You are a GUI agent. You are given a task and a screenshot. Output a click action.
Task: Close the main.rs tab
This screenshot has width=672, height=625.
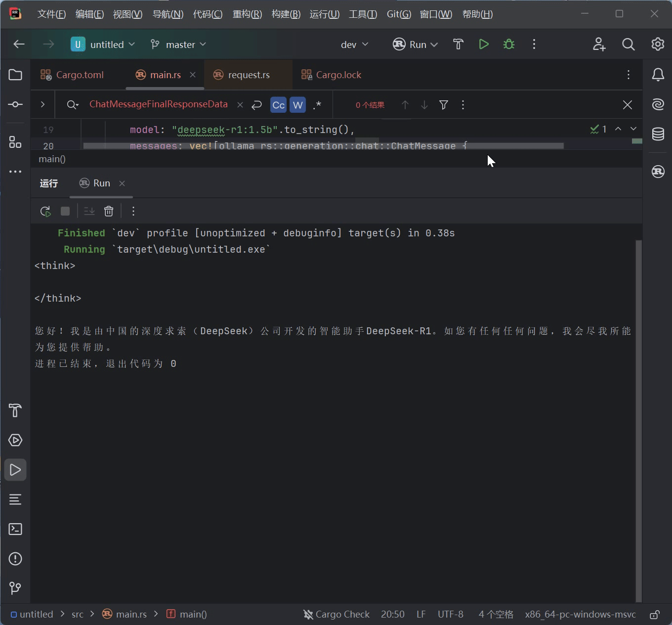[x=193, y=75]
